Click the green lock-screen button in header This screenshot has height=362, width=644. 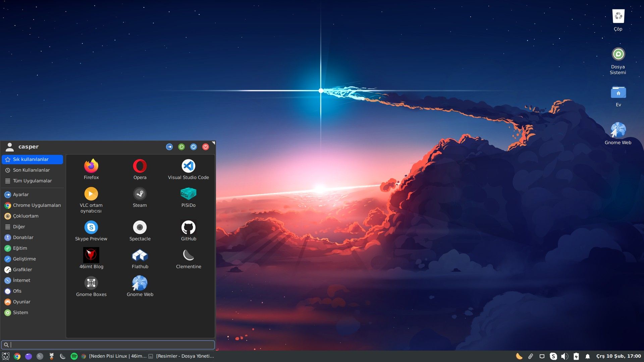pyautogui.click(x=181, y=147)
